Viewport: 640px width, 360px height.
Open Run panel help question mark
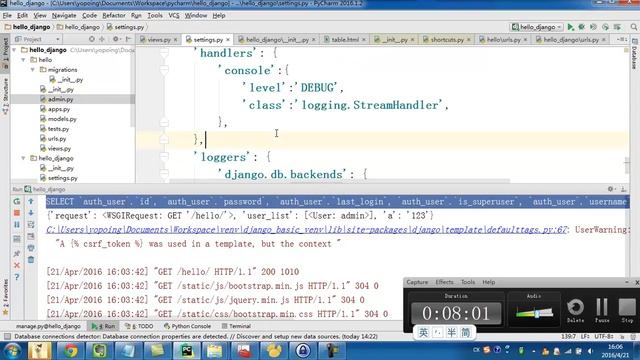(17, 277)
